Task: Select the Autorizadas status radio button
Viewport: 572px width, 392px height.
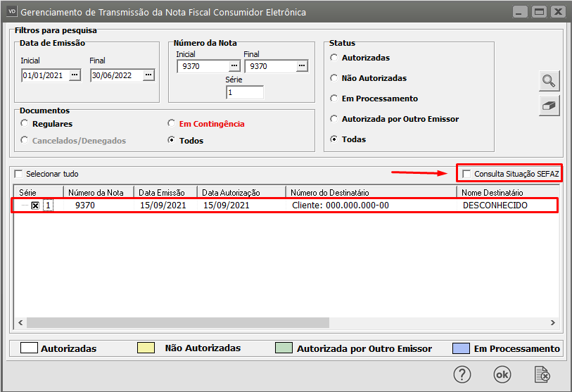Action: click(334, 58)
